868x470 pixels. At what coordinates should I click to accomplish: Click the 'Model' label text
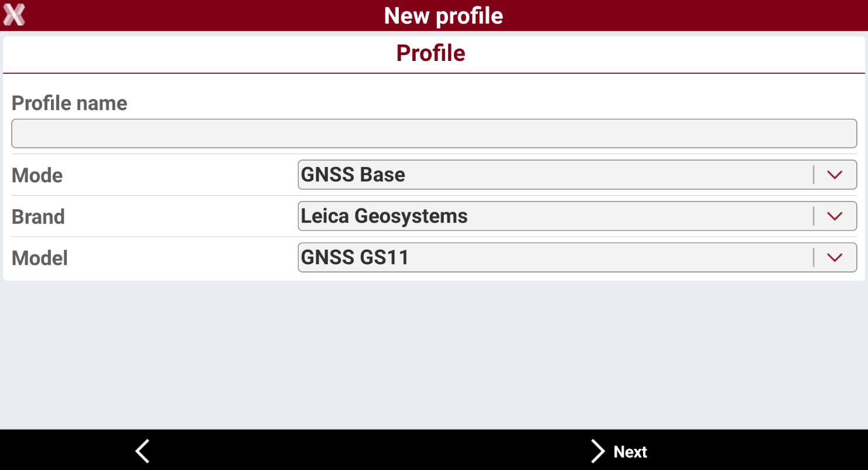tap(40, 258)
